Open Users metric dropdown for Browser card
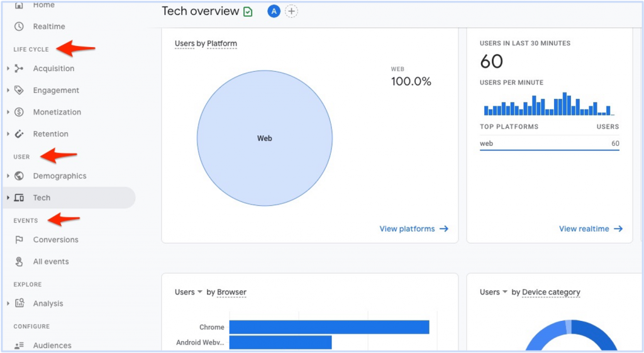This screenshot has width=644, height=353. pos(189,292)
